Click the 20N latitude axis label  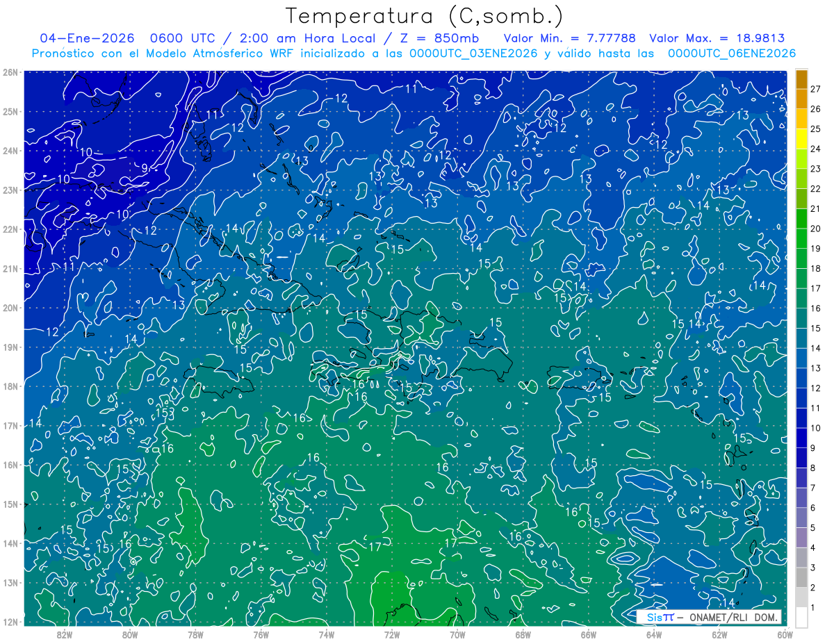click(x=10, y=308)
